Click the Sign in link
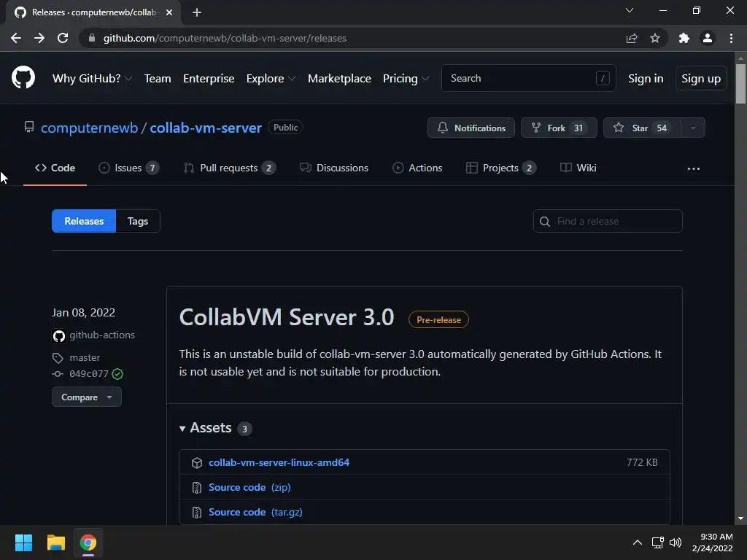Image resolution: width=747 pixels, height=560 pixels. click(646, 79)
